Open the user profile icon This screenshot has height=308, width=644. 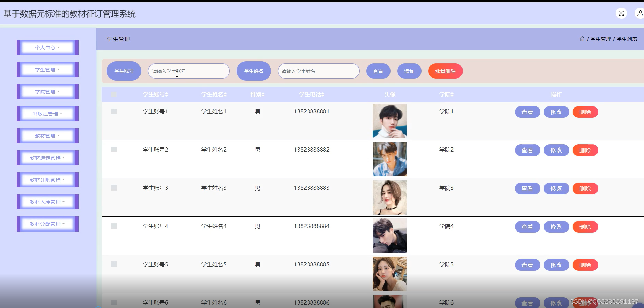click(640, 13)
